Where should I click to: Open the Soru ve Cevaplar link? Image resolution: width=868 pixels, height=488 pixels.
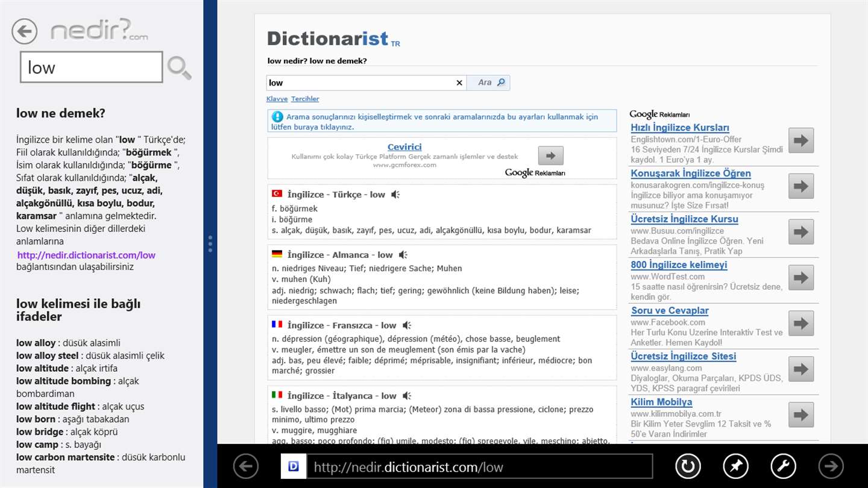pos(670,311)
